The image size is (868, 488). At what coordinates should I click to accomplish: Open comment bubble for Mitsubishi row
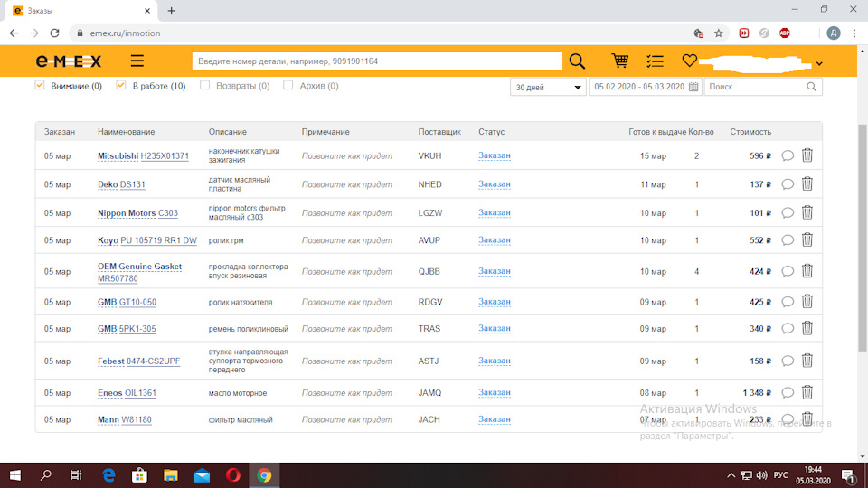pos(788,156)
